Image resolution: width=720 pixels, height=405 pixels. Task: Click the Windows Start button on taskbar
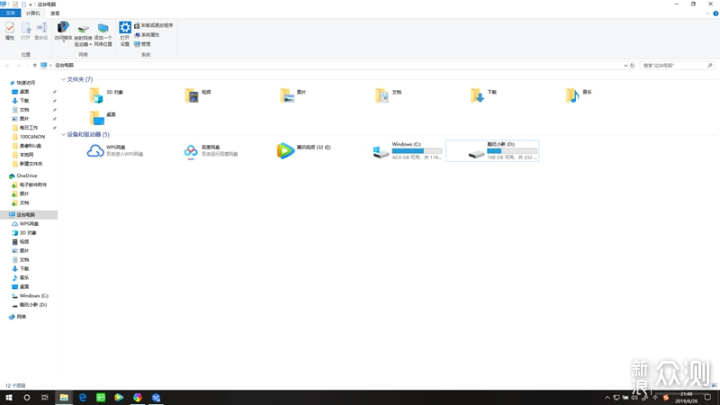[7, 397]
